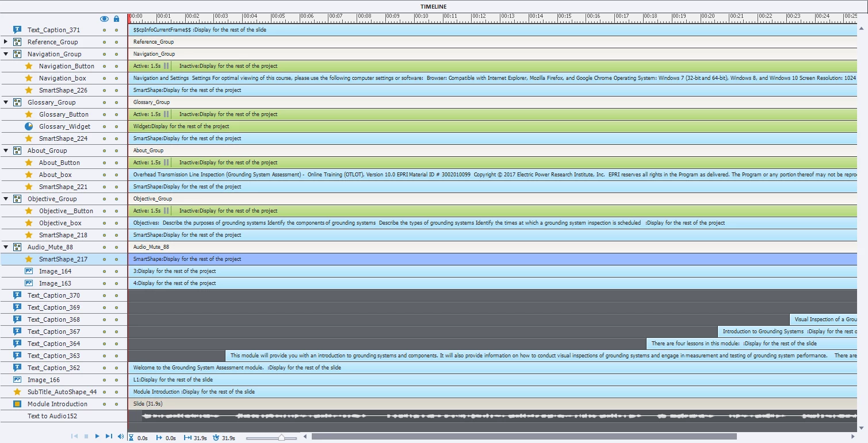868x443 pixels.
Task: Click the star icon of Objective_box
Action: point(29,222)
